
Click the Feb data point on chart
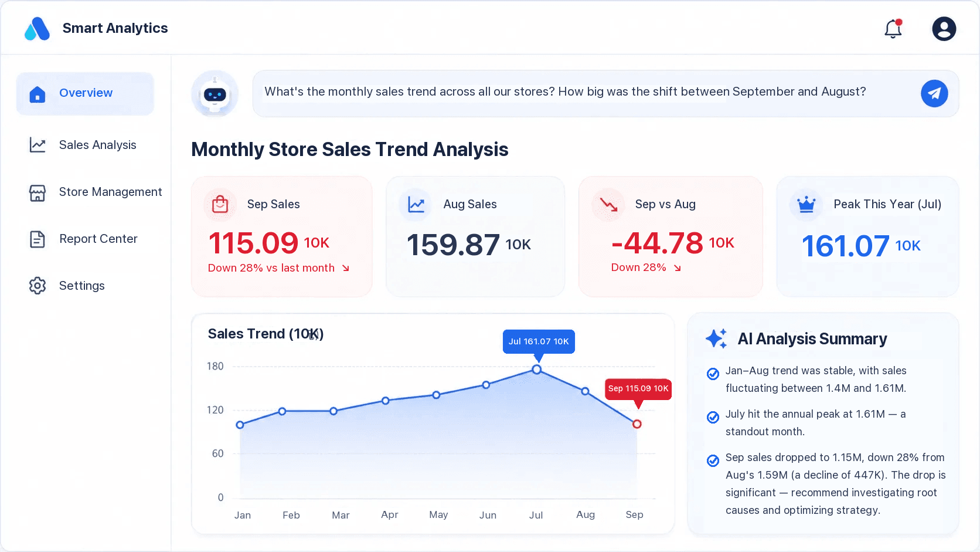(x=282, y=411)
